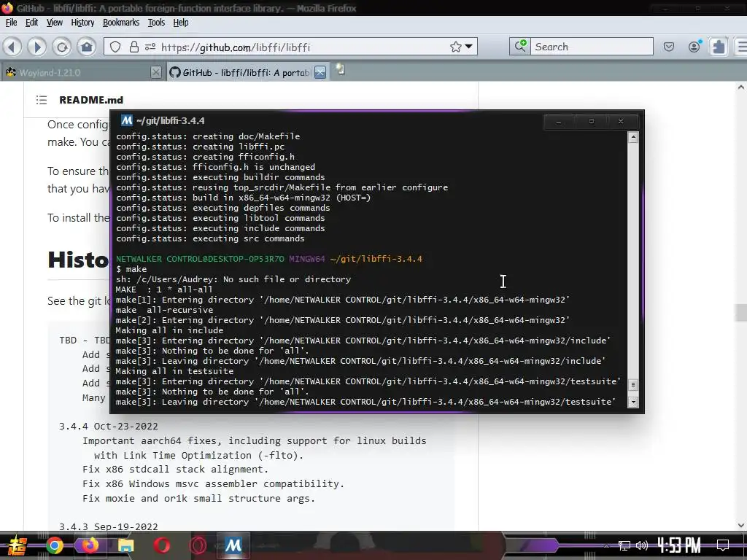Launch Google Chrome from taskbar

54,545
